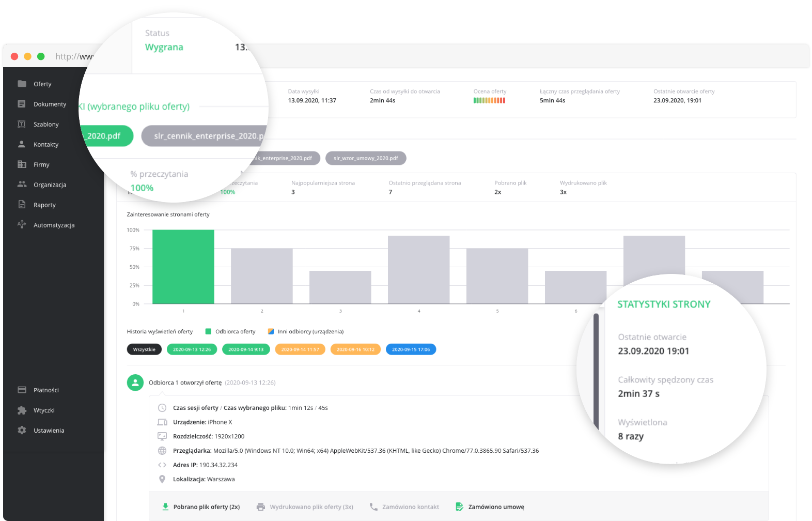The height and width of the screenshot is (521, 812).
Task: Filter history by Wszystkie
Action: click(144, 350)
